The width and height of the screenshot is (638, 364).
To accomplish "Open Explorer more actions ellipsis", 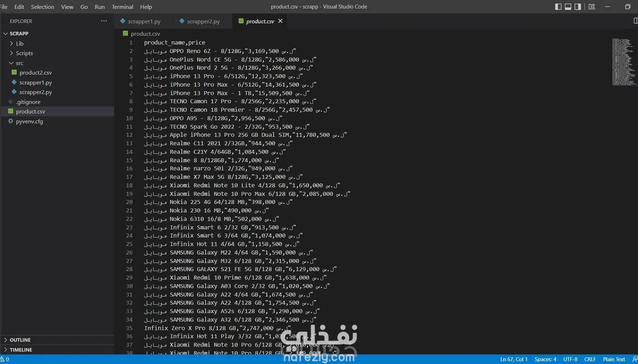I will [x=104, y=21].
